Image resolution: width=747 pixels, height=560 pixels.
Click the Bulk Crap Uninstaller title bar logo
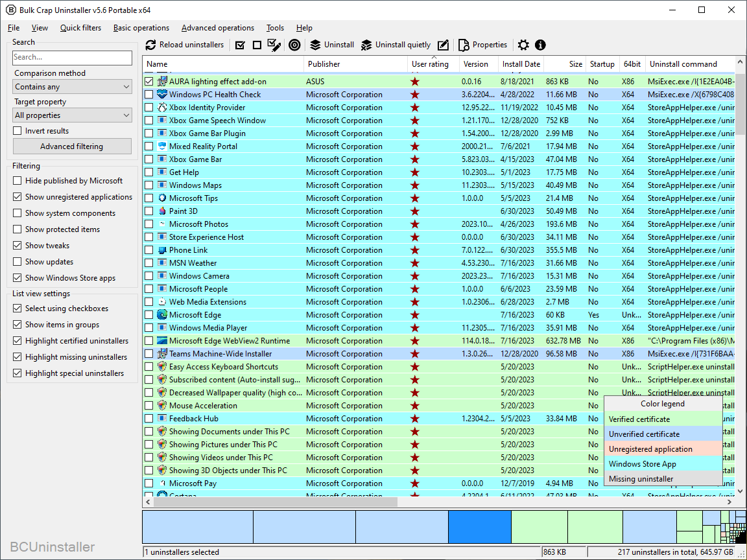pyautogui.click(x=10, y=10)
